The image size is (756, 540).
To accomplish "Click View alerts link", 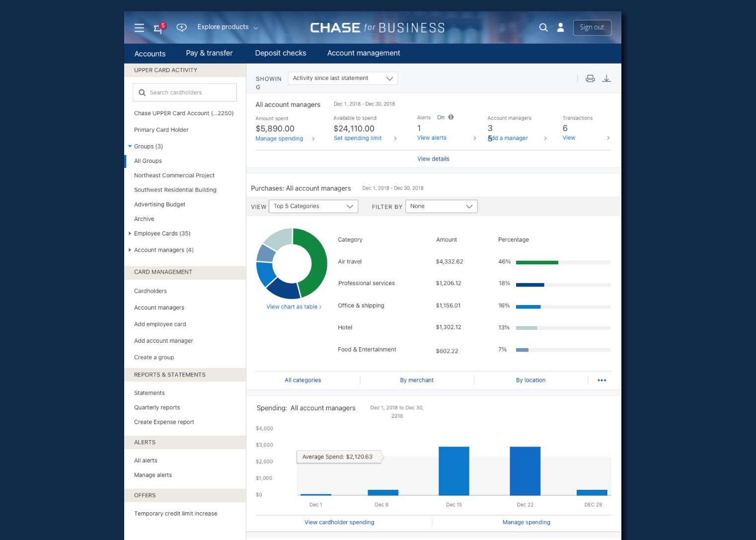I will click(x=432, y=138).
